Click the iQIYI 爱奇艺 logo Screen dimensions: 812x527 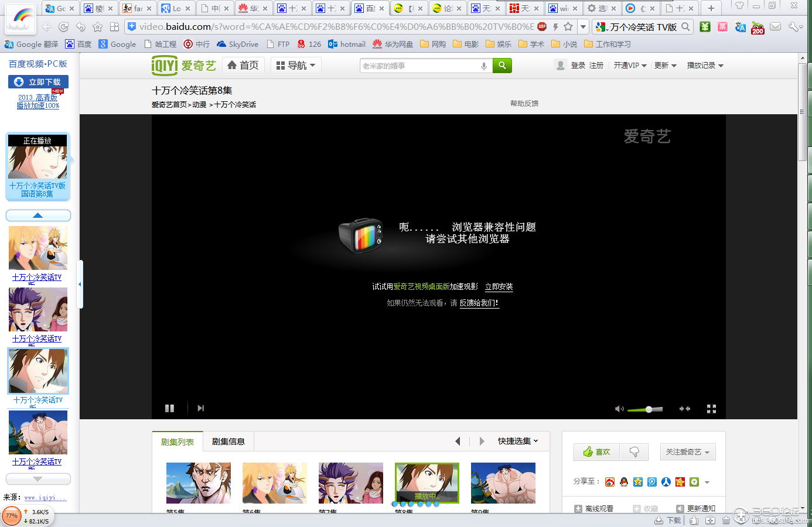[x=183, y=66]
